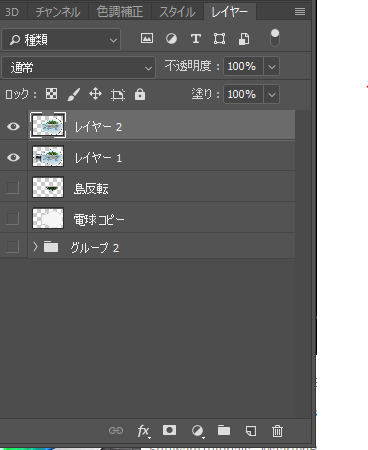Hide レイヤー 2 layer visibility

tap(13, 126)
